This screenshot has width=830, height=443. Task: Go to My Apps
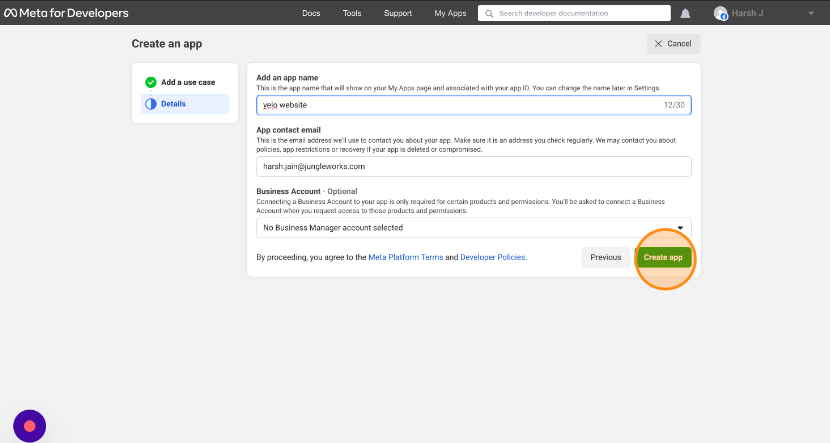click(450, 13)
